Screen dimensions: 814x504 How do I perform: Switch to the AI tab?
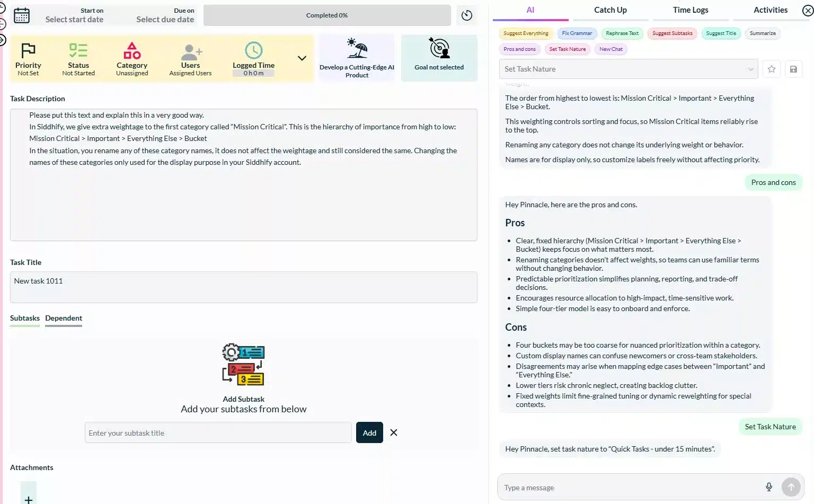point(530,10)
